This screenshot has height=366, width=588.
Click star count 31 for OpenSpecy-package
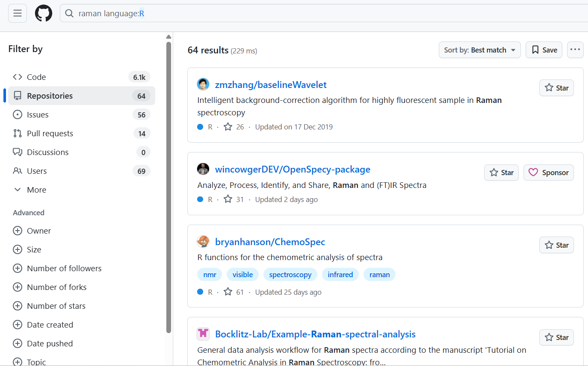234,199
